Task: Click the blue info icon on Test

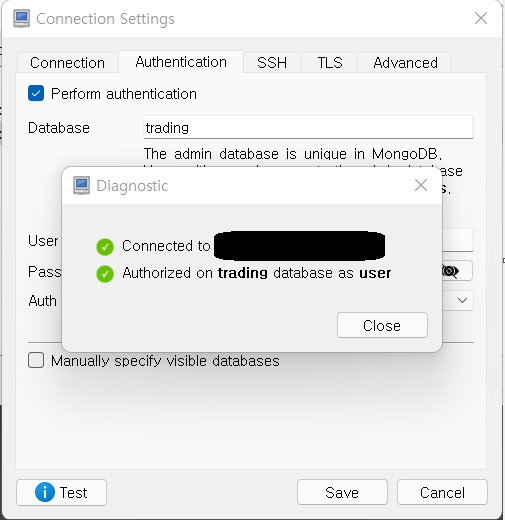Action: tap(45, 492)
